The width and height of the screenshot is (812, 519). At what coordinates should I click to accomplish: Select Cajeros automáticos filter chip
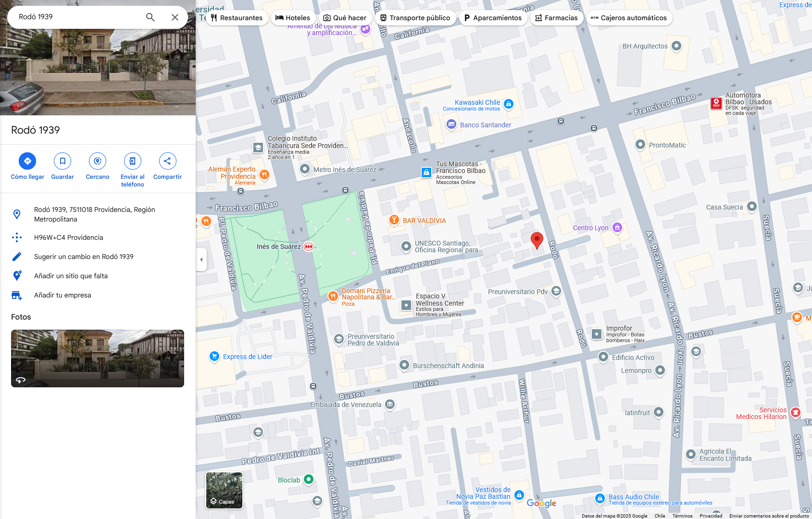(629, 18)
